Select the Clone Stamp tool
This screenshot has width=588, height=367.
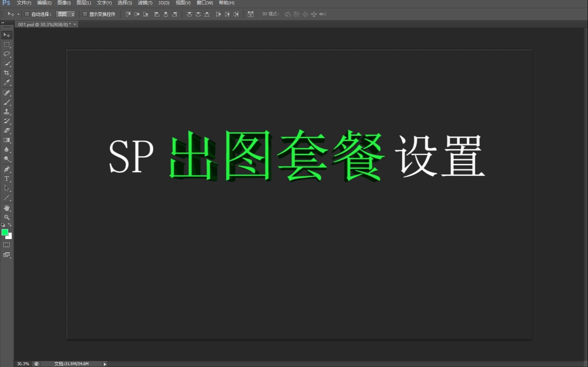tap(7, 112)
